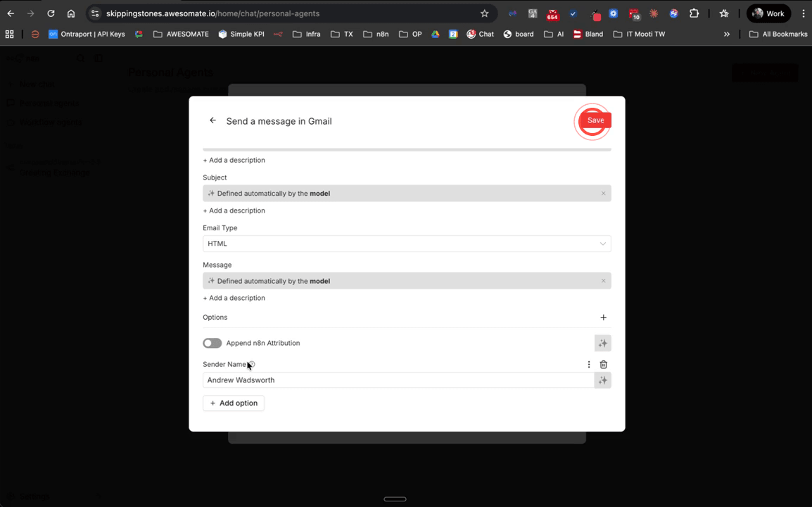Click the dialog top progress bar

click(x=407, y=149)
